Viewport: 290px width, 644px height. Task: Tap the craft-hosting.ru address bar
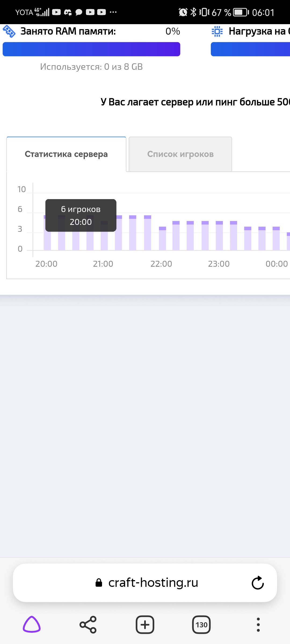click(145, 583)
